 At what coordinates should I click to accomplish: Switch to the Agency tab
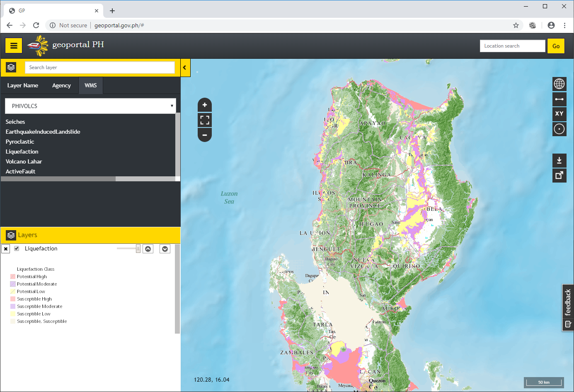(x=61, y=86)
